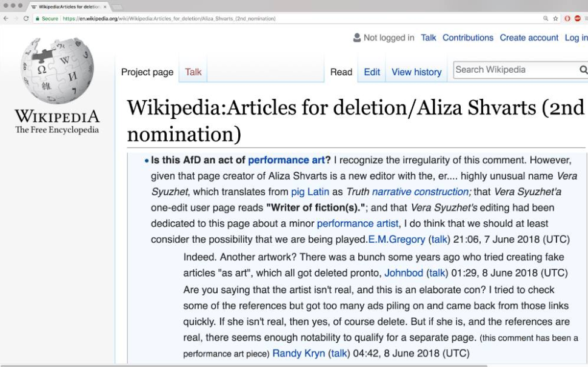Open the Contributions link
The image size is (588, 367).
pos(468,38)
